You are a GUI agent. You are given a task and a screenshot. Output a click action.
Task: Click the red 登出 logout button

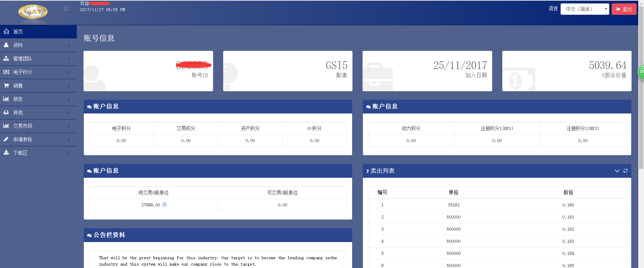click(x=624, y=9)
